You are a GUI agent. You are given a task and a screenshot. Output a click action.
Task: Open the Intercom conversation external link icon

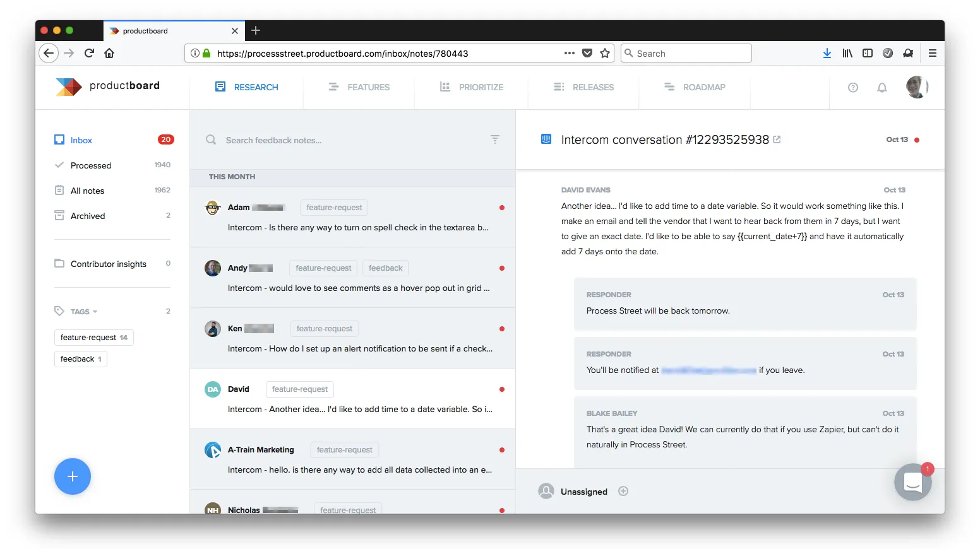(x=777, y=139)
